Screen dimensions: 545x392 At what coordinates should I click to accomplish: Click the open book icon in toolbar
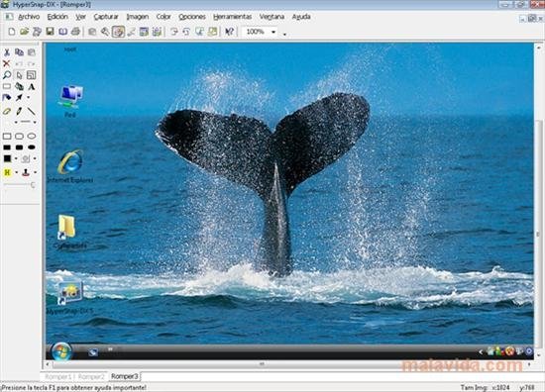pos(62,32)
